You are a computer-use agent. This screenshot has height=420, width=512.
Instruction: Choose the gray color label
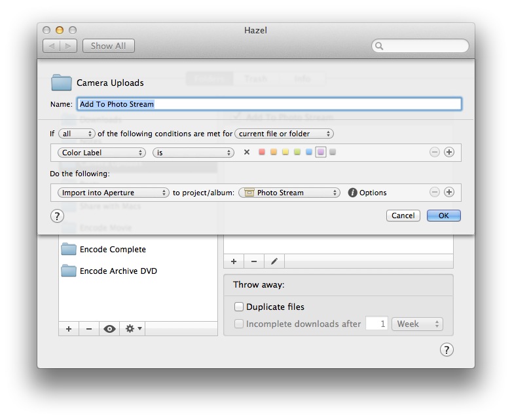(x=333, y=152)
